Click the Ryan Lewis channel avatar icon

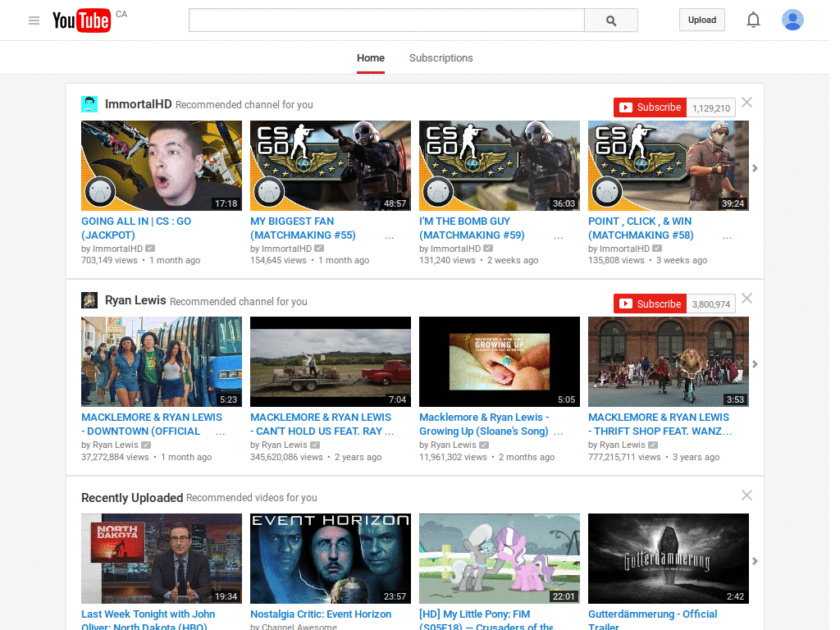tap(89, 300)
